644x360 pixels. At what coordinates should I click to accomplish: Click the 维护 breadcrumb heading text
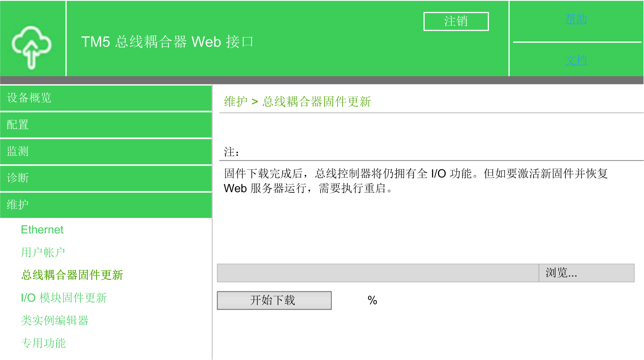coord(236,101)
